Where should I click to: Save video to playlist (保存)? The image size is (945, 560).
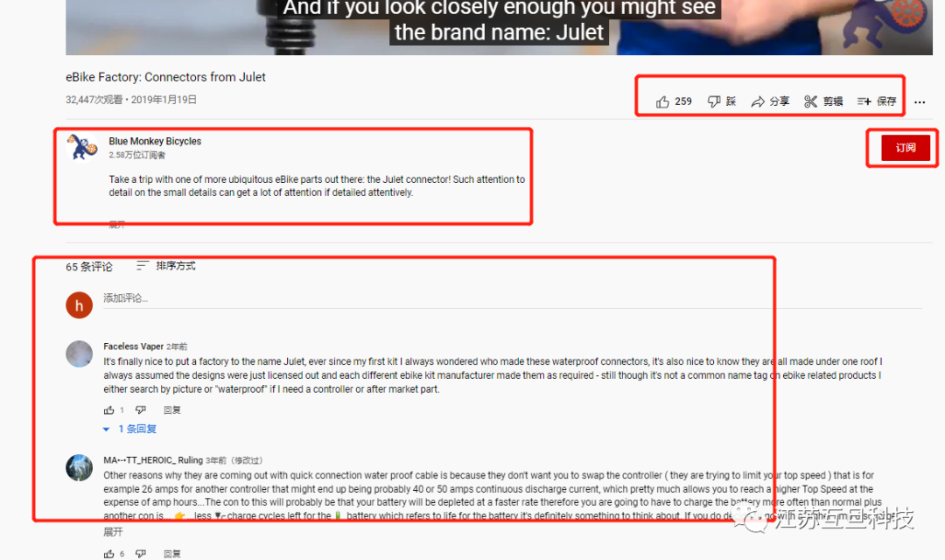(877, 101)
